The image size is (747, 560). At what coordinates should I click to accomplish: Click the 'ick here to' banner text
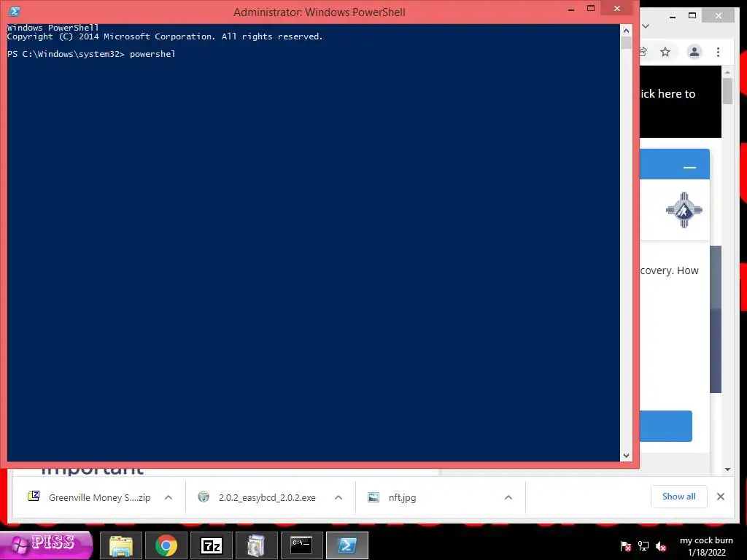(667, 94)
